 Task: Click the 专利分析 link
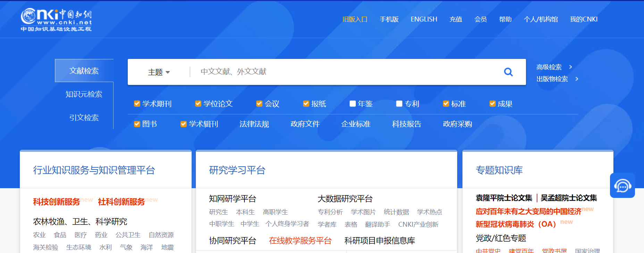pos(330,212)
